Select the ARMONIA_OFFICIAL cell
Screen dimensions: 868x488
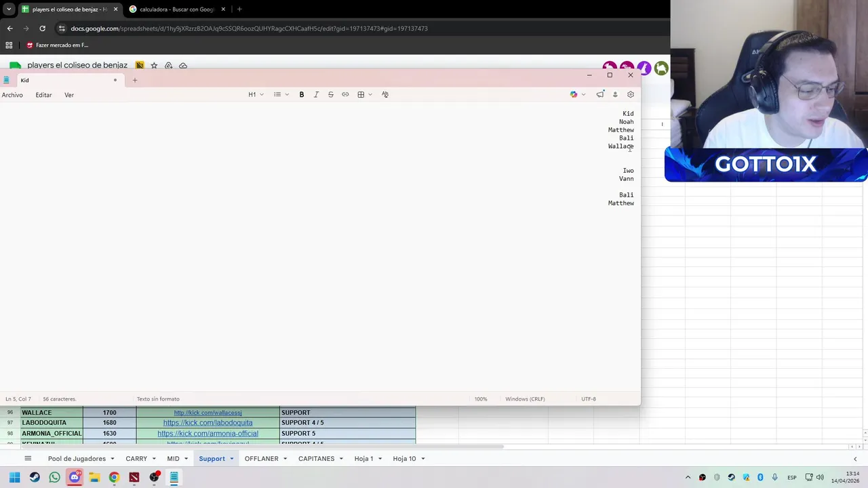coord(52,433)
